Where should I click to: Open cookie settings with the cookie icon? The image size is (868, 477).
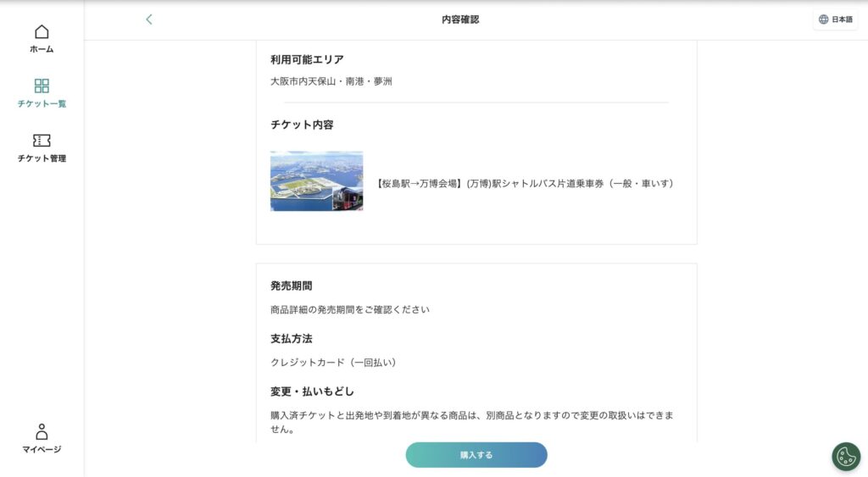tap(845, 456)
